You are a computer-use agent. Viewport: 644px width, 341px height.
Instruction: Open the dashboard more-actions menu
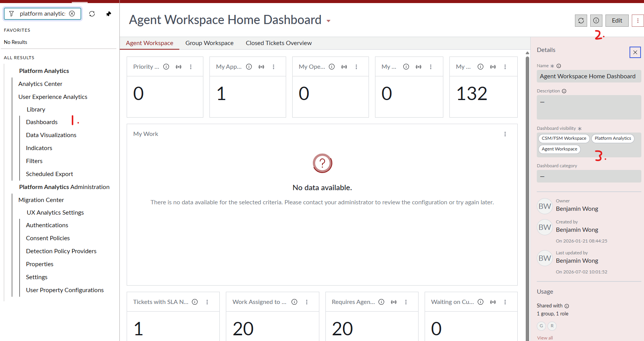pos(638,21)
